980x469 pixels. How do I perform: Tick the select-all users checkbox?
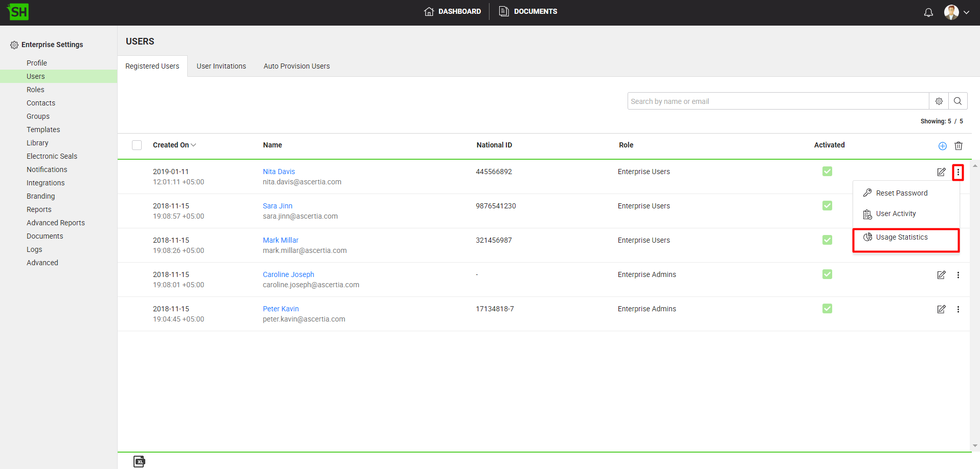(137, 145)
